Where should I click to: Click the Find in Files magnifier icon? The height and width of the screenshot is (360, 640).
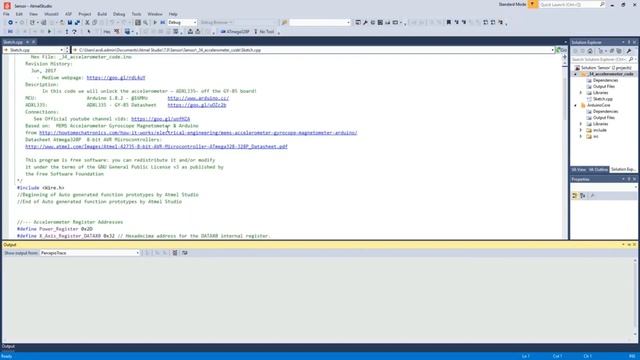[x=145, y=22]
